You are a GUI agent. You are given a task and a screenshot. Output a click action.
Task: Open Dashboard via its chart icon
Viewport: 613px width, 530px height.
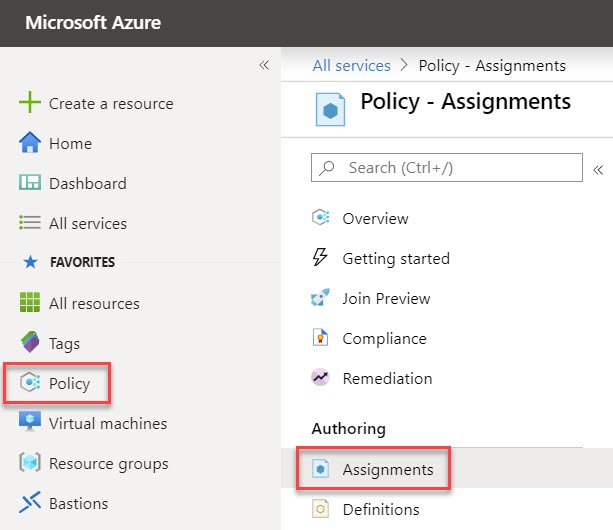pyautogui.click(x=31, y=183)
